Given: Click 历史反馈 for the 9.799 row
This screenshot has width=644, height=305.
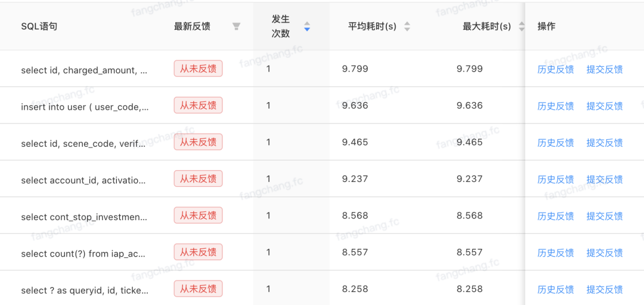Looking at the screenshot, I should coord(555,69).
